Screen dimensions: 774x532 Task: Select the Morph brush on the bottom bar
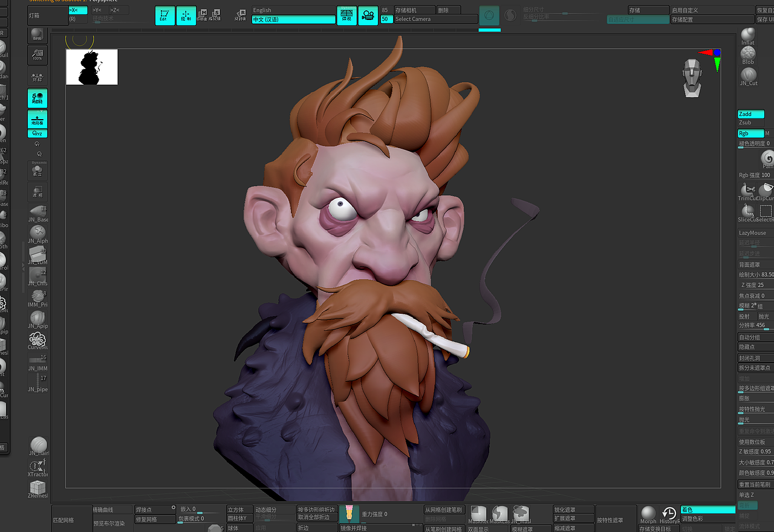point(647,514)
